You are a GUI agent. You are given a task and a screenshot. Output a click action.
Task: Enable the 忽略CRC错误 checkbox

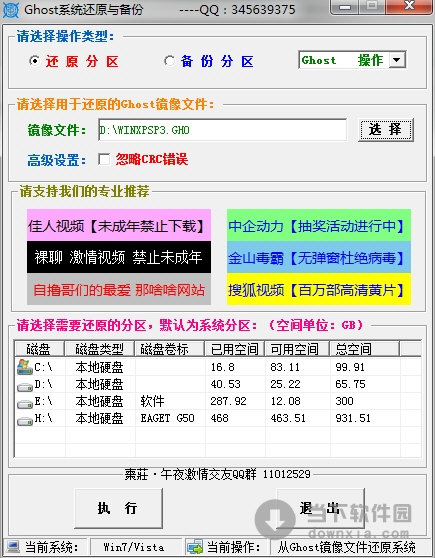(x=104, y=159)
